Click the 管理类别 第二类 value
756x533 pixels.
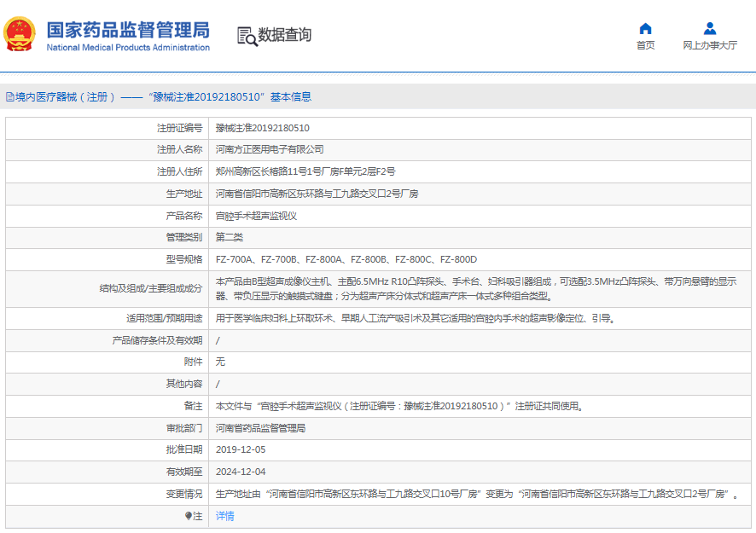coord(229,237)
